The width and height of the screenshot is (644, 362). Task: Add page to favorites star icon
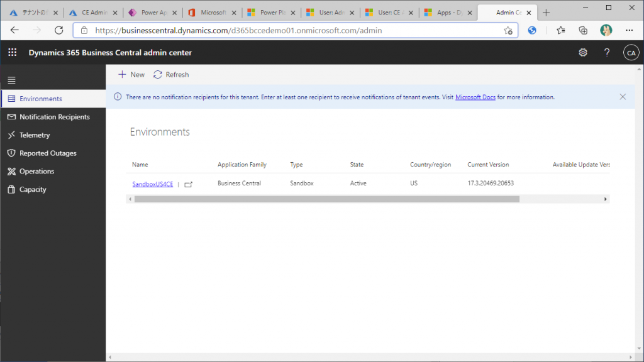[x=508, y=30]
